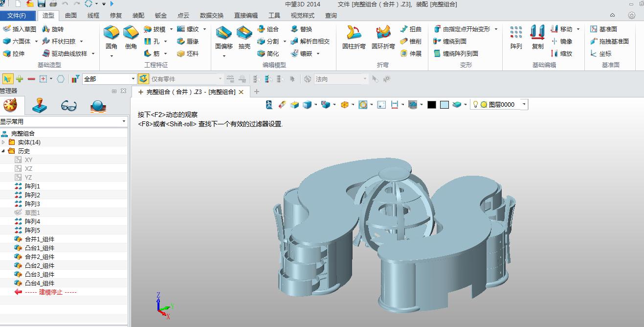Toggle the layer lightbulb visibility icon
The height and width of the screenshot is (327, 644).
[x=475, y=104]
